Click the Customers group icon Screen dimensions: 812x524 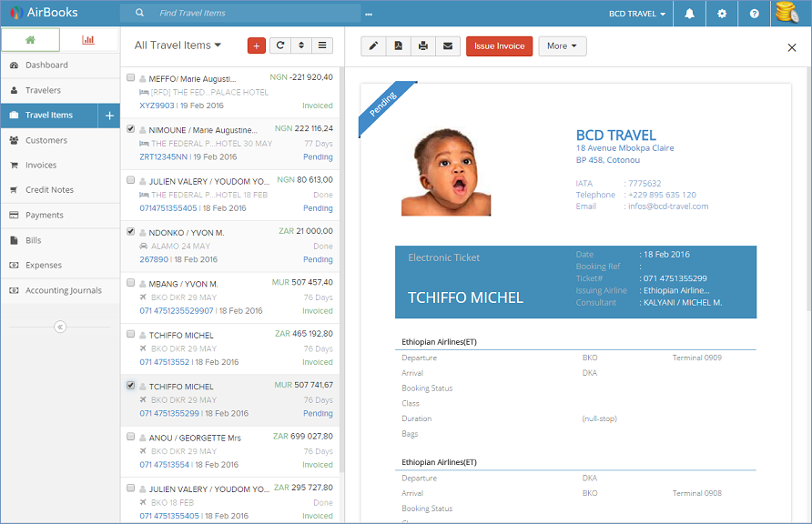point(14,140)
